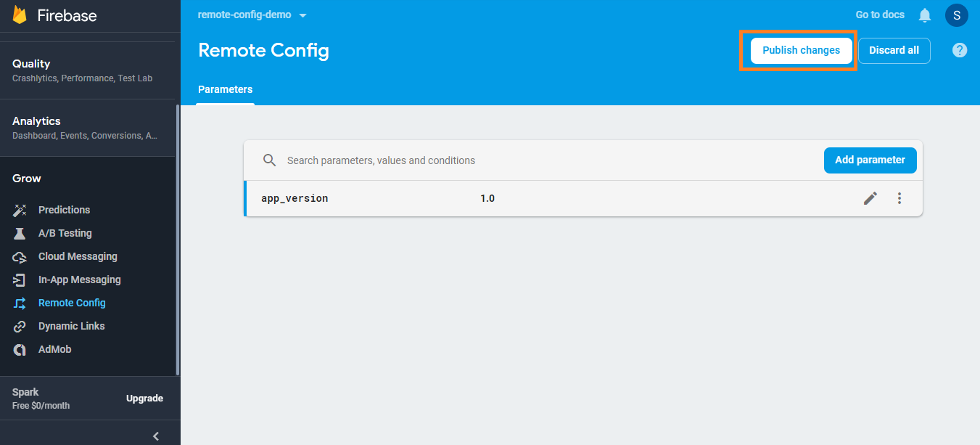Open notifications via the bell icon
The width and height of the screenshot is (980, 445).
(924, 15)
